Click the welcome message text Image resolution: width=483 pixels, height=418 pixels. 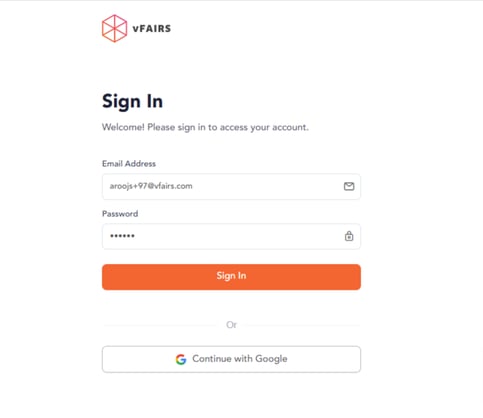[x=205, y=127]
